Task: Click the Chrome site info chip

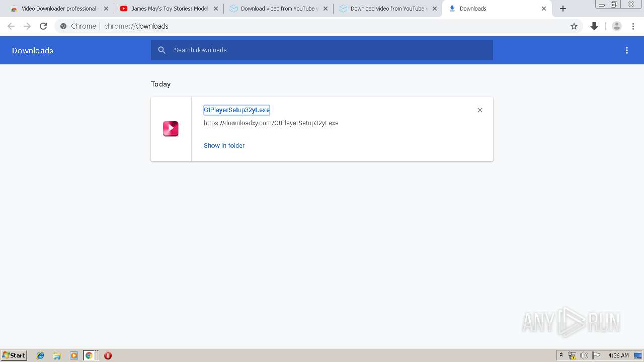Action: (78, 26)
